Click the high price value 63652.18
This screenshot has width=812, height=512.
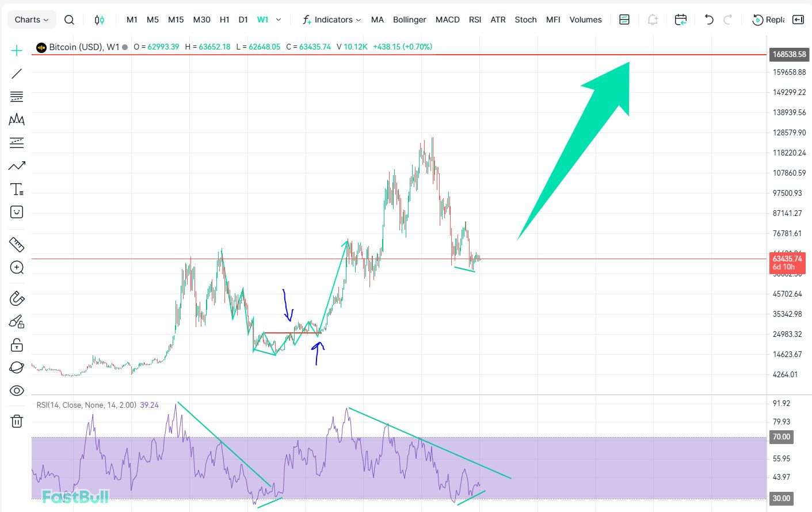pyautogui.click(x=215, y=47)
